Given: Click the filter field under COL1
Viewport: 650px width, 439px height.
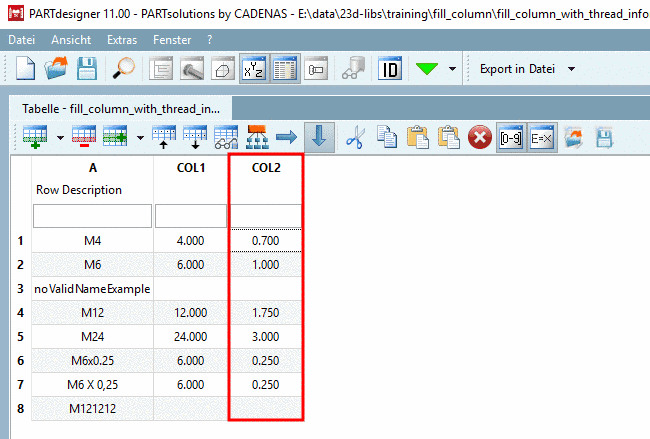Looking at the screenshot, I should pos(191,216).
